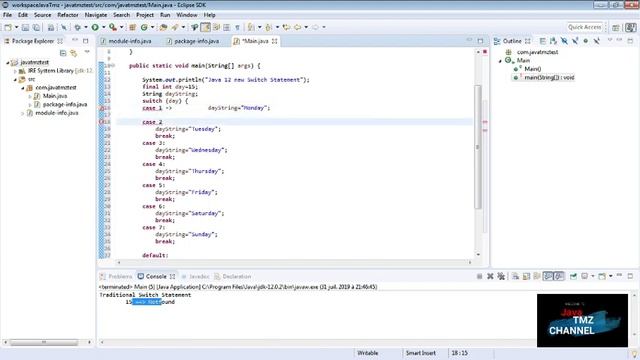Click Collapse All in Package Explorer

63,53
